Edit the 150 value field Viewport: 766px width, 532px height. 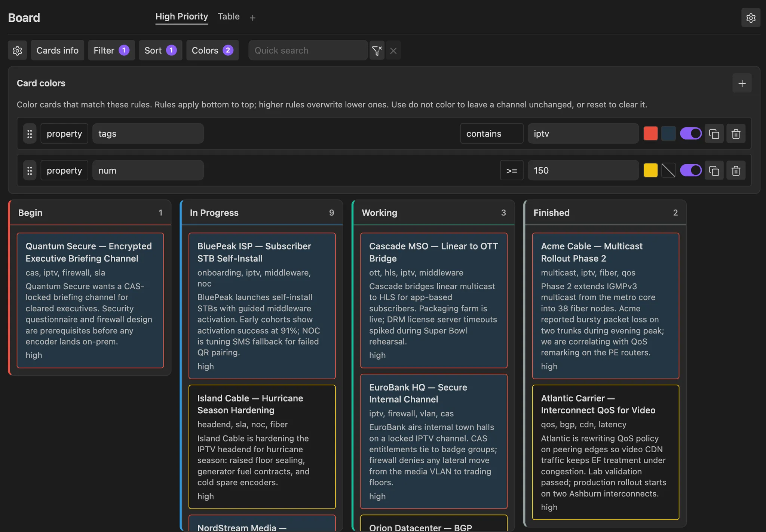tap(583, 171)
